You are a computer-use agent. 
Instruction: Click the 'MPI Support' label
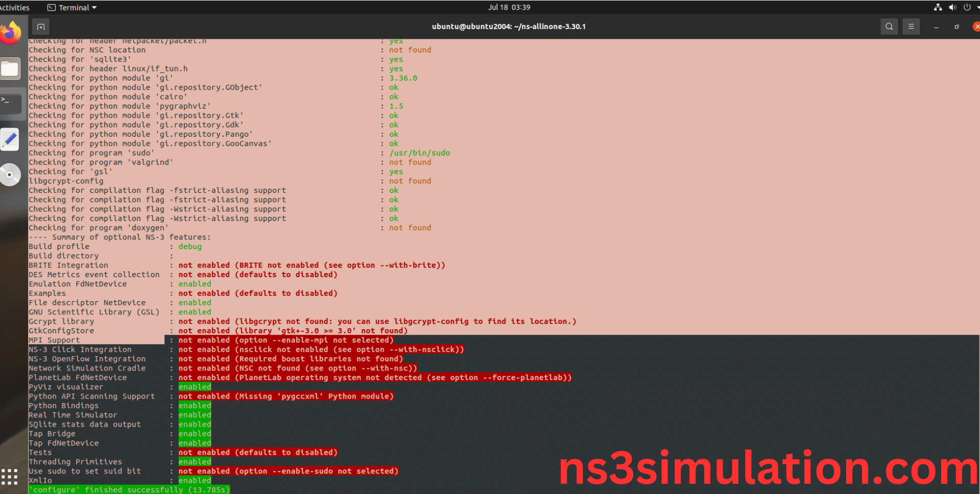pos(54,340)
